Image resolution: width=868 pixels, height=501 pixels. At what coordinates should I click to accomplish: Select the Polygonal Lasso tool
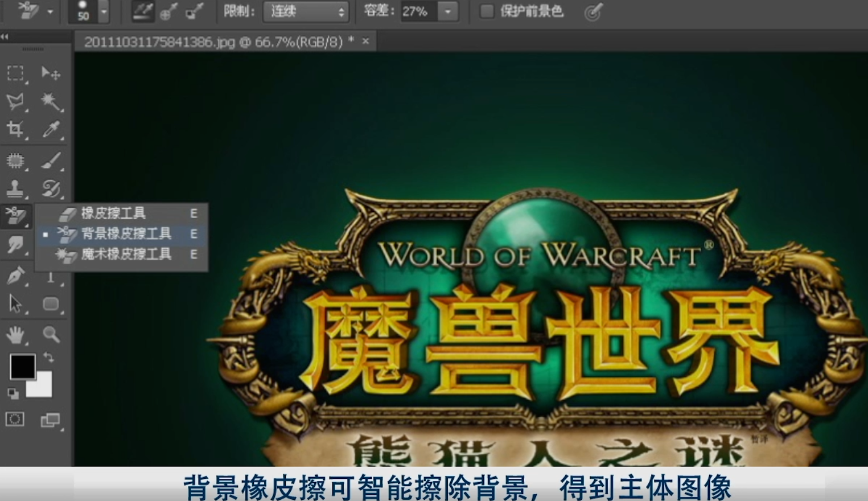pyautogui.click(x=15, y=101)
